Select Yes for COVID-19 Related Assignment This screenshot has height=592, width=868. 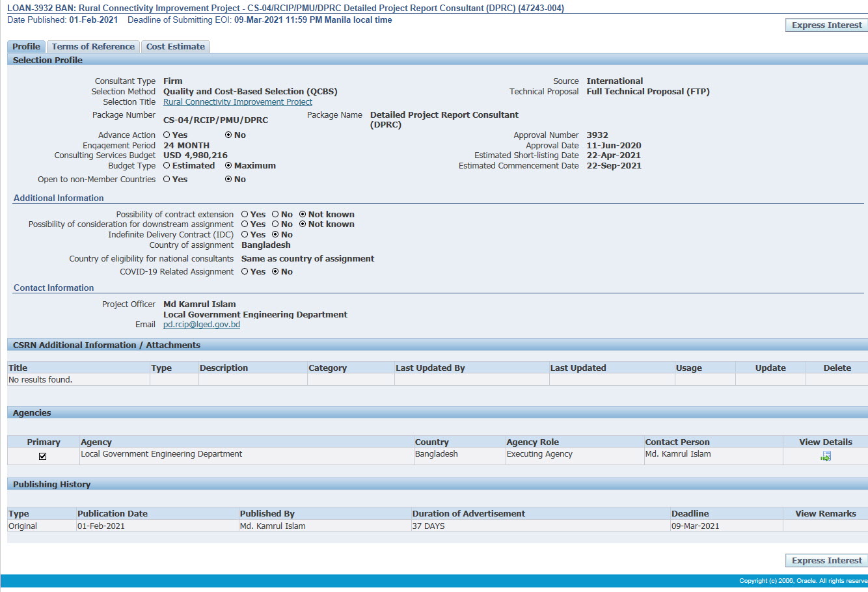coord(245,272)
